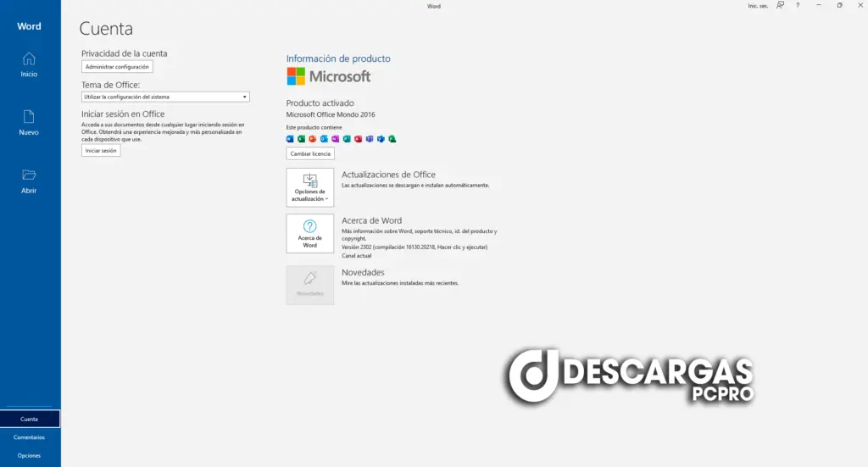This screenshot has height=467, width=868.
Task: Select the Cuenta tab in sidebar
Action: pyautogui.click(x=30, y=419)
